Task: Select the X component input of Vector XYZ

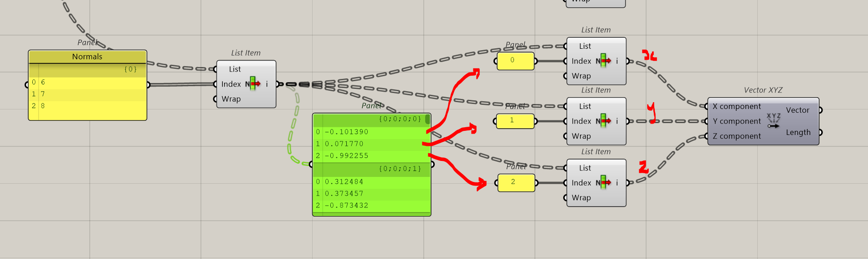Action: tap(736, 106)
